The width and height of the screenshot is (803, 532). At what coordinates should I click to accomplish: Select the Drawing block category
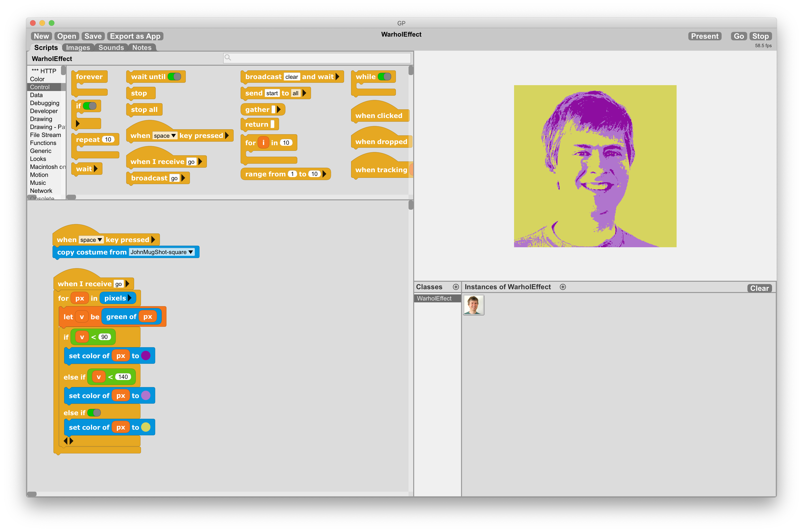point(41,119)
